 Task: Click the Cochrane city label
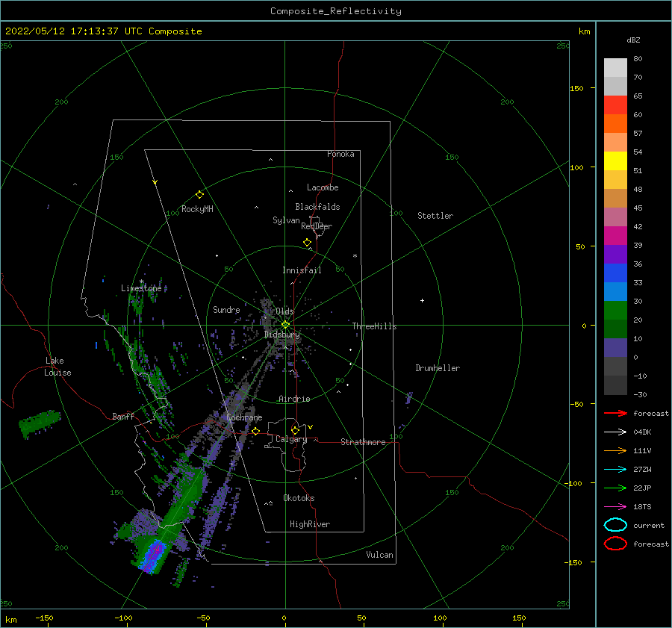tap(244, 417)
